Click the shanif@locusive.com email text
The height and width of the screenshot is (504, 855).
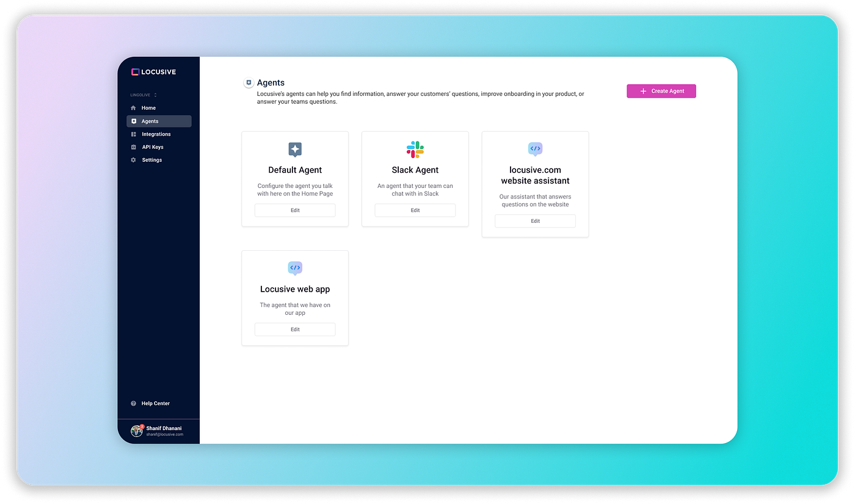tap(165, 434)
